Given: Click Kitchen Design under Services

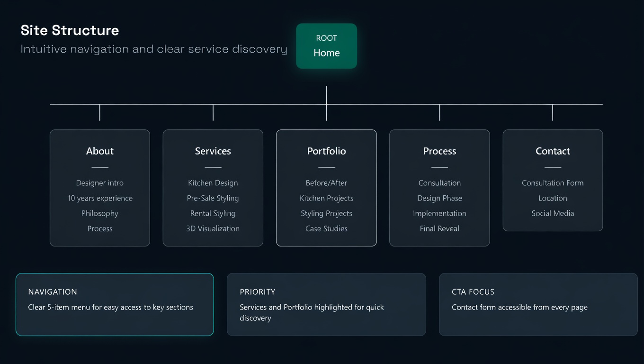Looking at the screenshot, I should pos(213,183).
